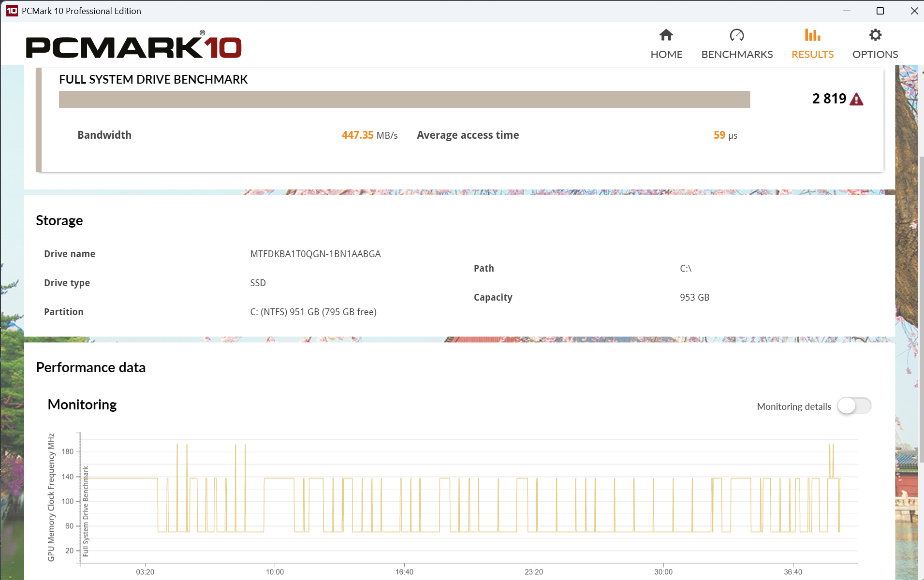The image size is (924, 580).
Task: Click the 953 GB capacity value
Action: click(x=694, y=297)
